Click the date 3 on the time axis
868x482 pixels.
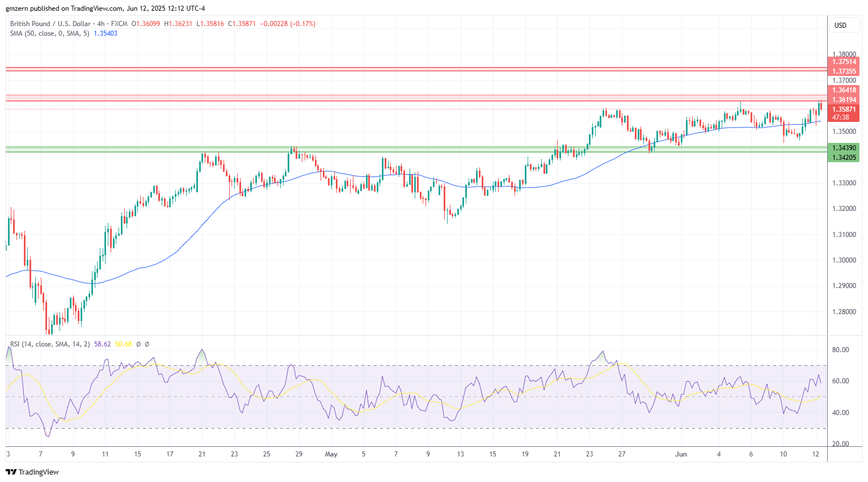point(8,454)
